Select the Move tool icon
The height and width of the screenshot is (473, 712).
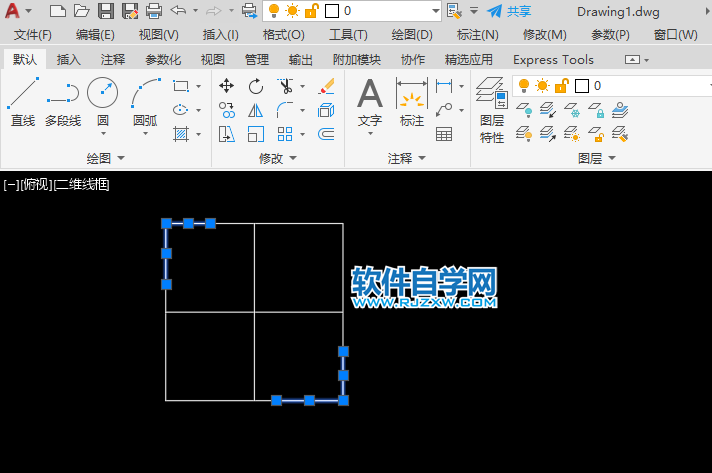226,86
